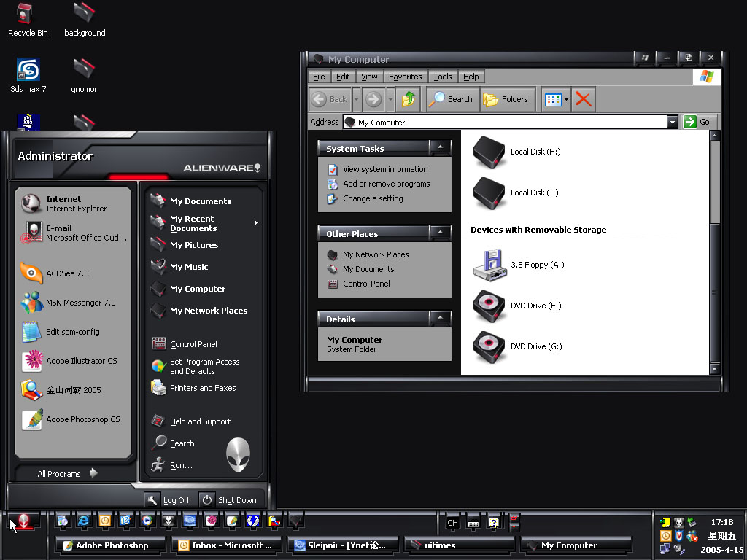Click the Log Off button
747x560 pixels.
(169, 500)
